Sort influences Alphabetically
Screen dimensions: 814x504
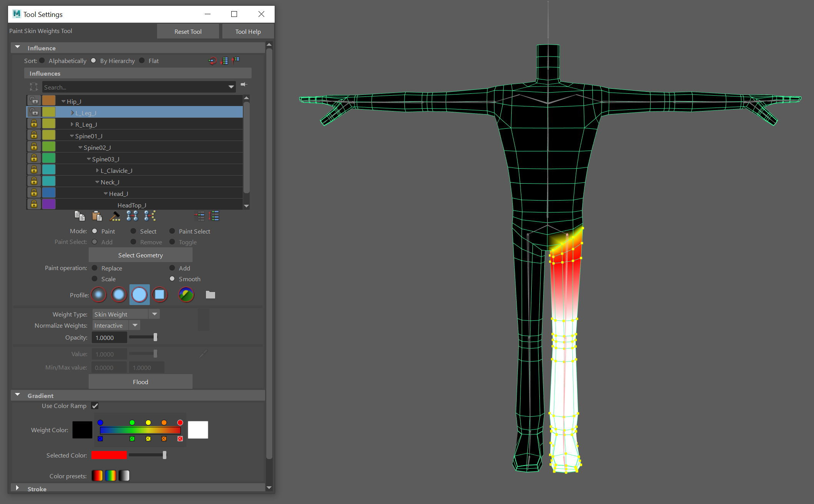coord(42,61)
